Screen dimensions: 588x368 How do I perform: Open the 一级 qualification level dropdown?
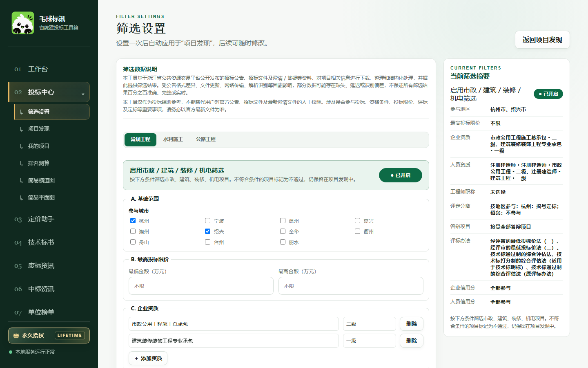pyautogui.click(x=369, y=341)
